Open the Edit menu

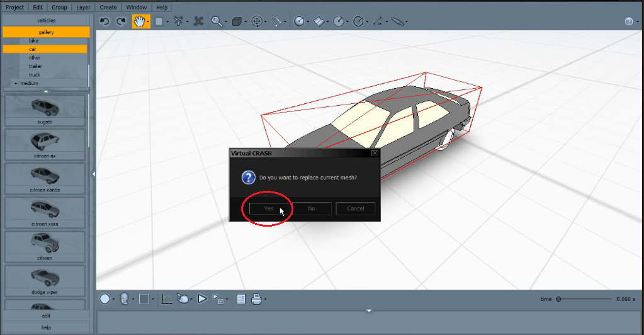click(38, 8)
